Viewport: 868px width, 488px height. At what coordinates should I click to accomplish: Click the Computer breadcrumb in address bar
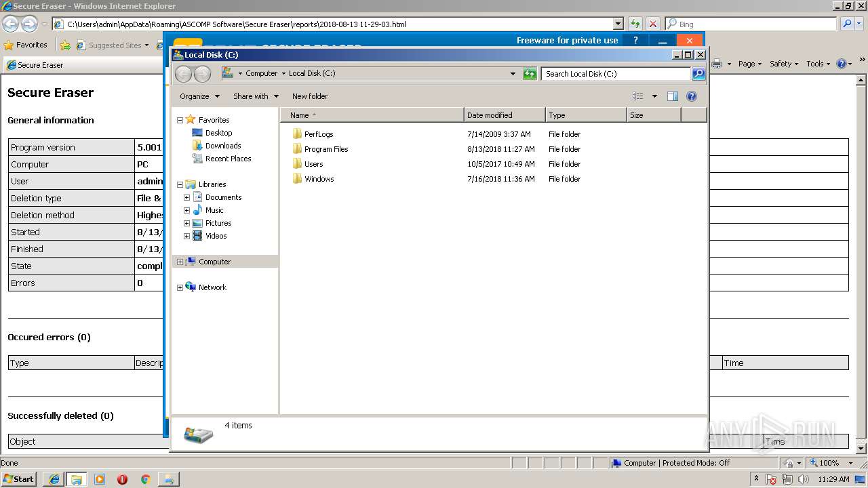[262, 73]
